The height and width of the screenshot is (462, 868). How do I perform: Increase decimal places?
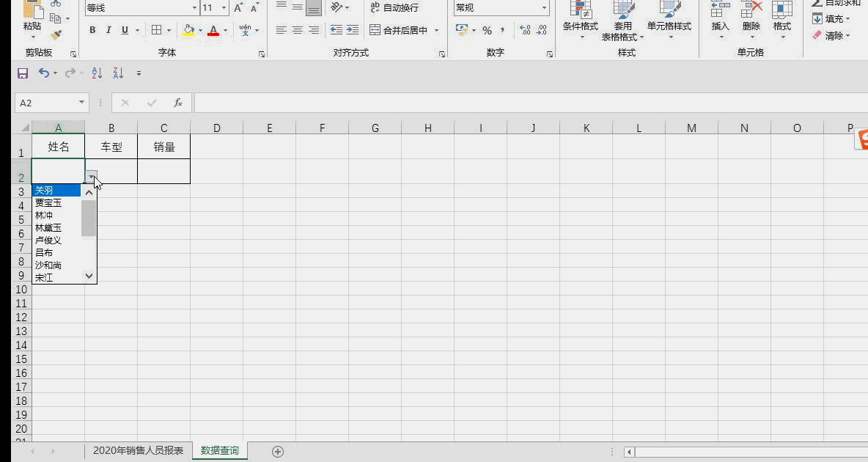tap(526, 30)
